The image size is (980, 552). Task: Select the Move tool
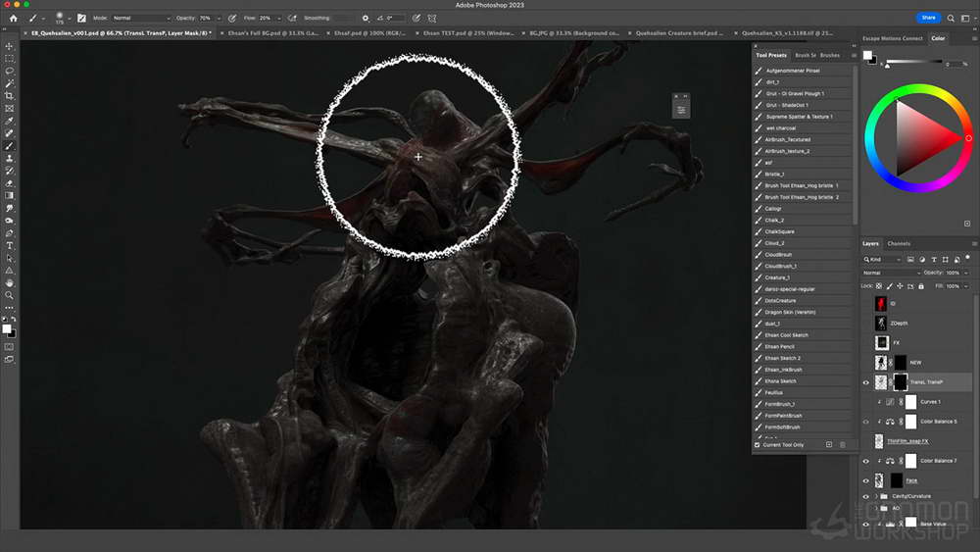click(x=9, y=46)
